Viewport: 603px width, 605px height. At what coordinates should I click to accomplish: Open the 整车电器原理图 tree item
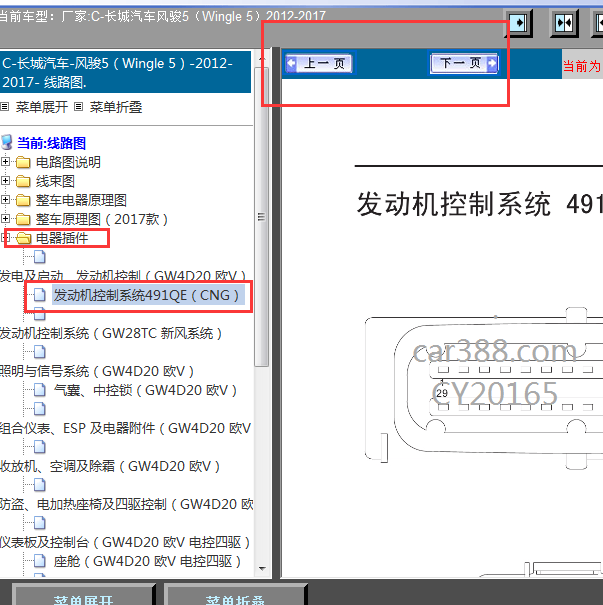click(x=81, y=200)
